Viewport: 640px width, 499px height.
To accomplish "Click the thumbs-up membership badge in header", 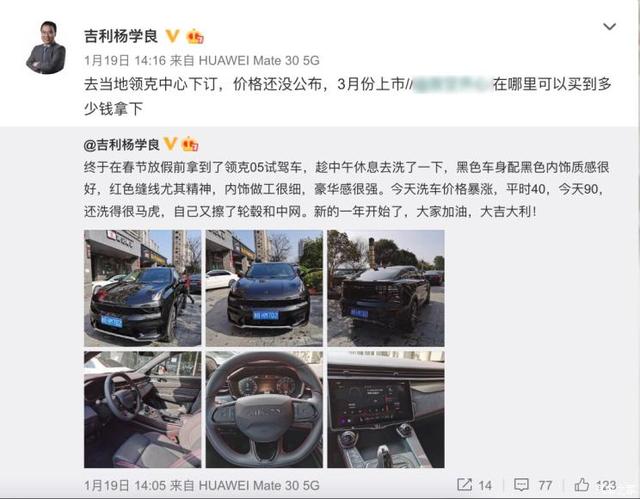I will (195, 37).
